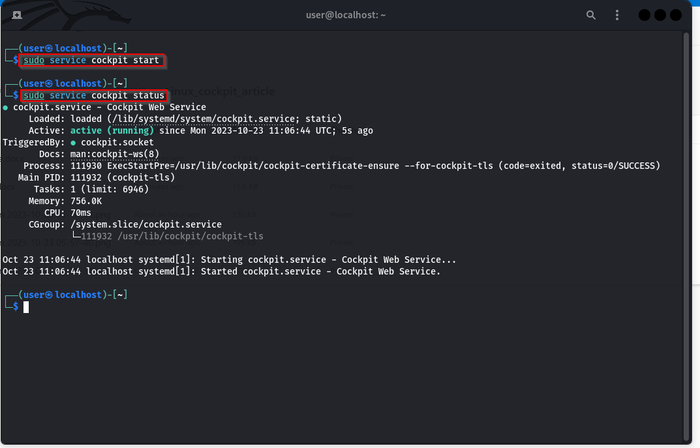Click the Memory value 756.0K
The width and height of the screenshot is (700, 448).
click(x=86, y=199)
